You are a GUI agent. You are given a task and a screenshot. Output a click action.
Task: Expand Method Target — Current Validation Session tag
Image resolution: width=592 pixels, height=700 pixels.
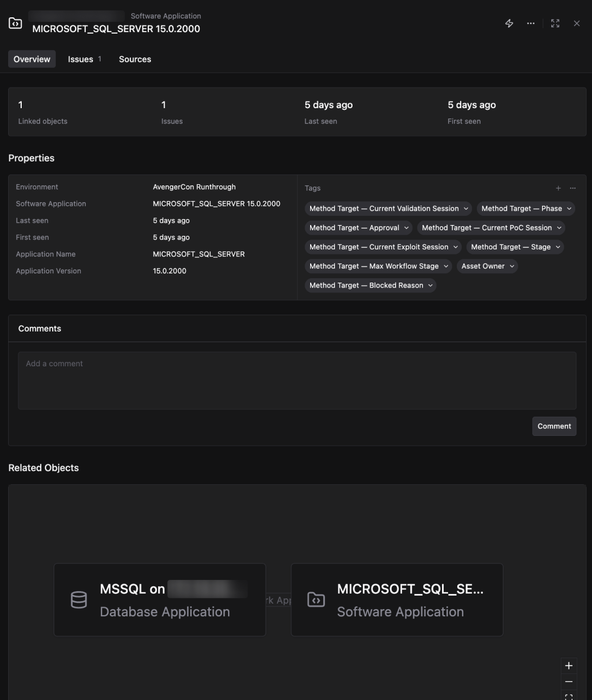tap(388, 209)
